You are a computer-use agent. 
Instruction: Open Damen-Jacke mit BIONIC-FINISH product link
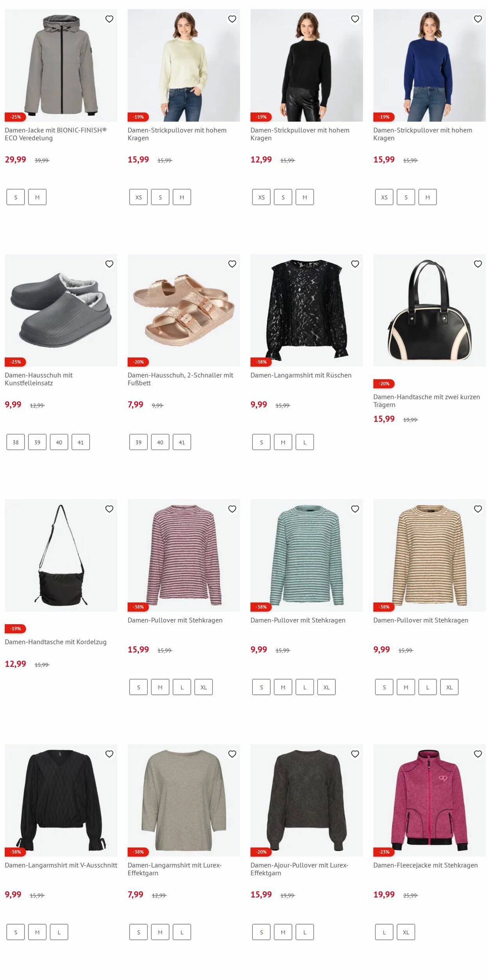pos(55,134)
